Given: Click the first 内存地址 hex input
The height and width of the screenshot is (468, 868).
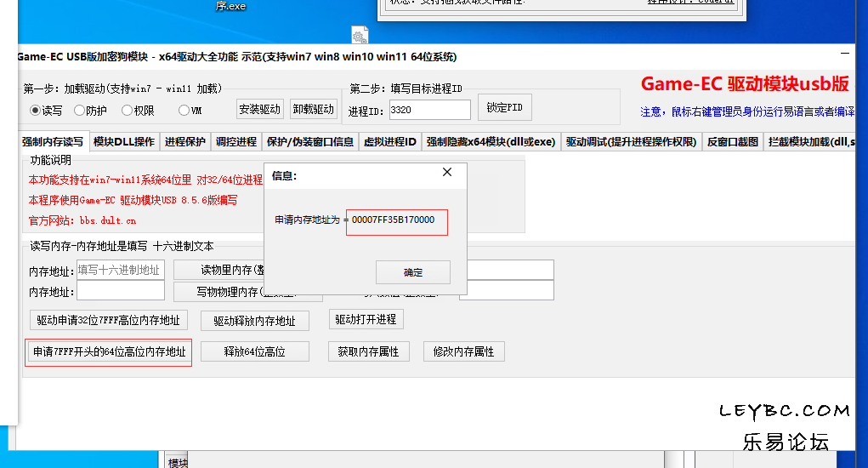Looking at the screenshot, I should pos(121,271).
